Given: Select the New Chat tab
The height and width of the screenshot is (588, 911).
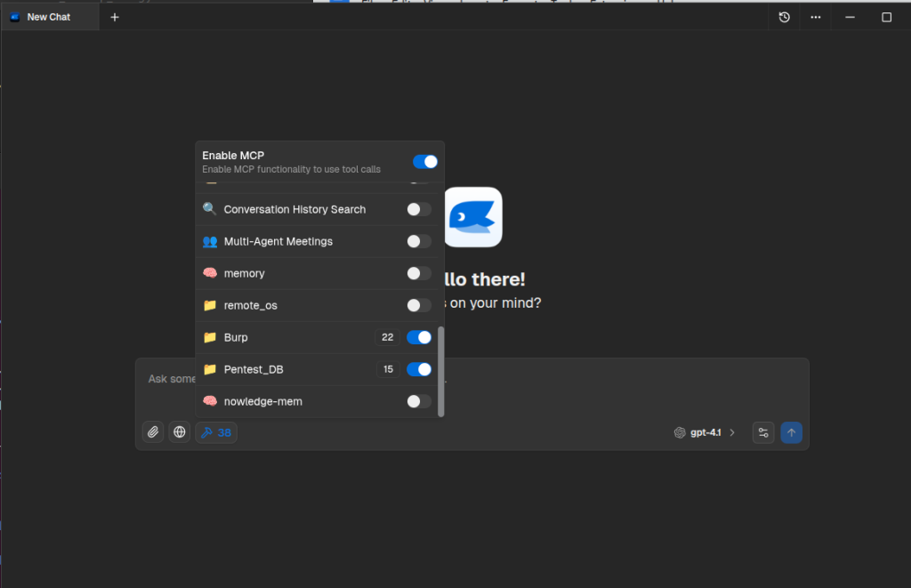Looking at the screenshot, I should point(49,17).
